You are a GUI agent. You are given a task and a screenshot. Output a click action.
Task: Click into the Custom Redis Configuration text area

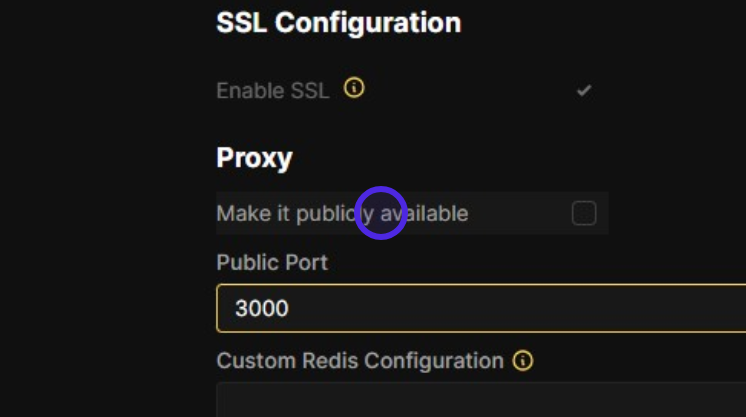pos(480,400)
